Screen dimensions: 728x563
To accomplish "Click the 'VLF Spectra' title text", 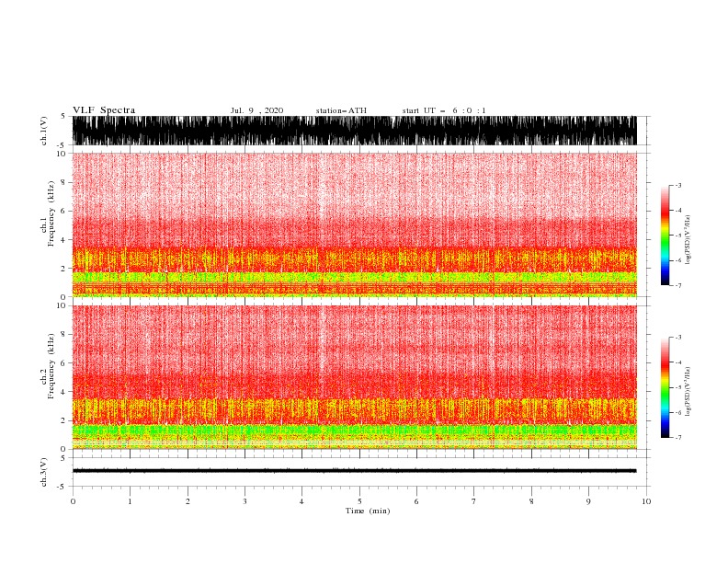I will pyautogui.click(x=104, y=110).
